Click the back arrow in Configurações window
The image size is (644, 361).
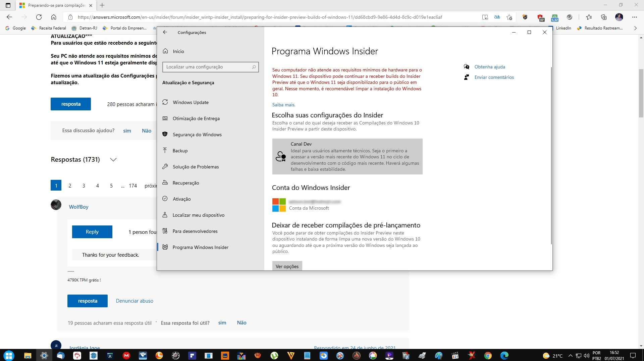[165, 32]
